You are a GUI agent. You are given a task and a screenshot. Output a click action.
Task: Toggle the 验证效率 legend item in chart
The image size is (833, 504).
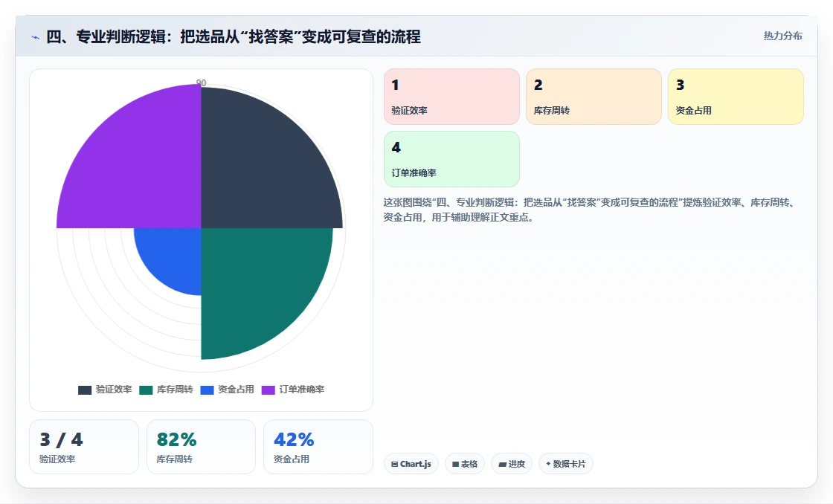point(105,390)
